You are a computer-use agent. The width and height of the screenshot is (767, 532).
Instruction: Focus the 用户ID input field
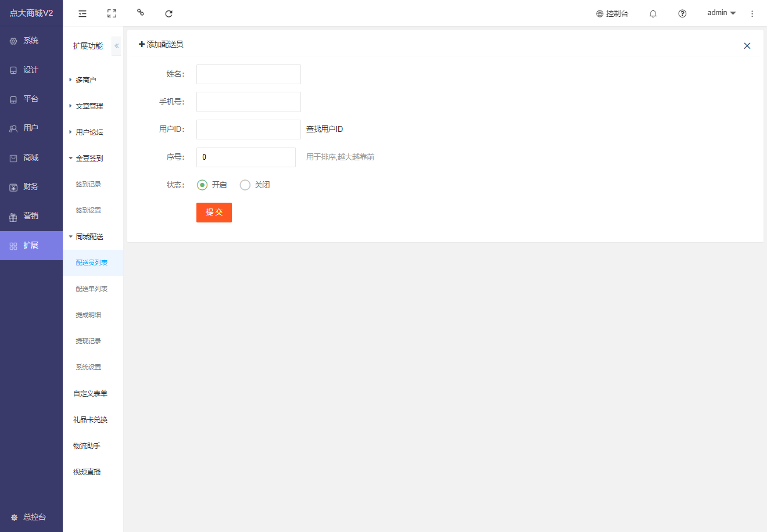pos(249,130)
